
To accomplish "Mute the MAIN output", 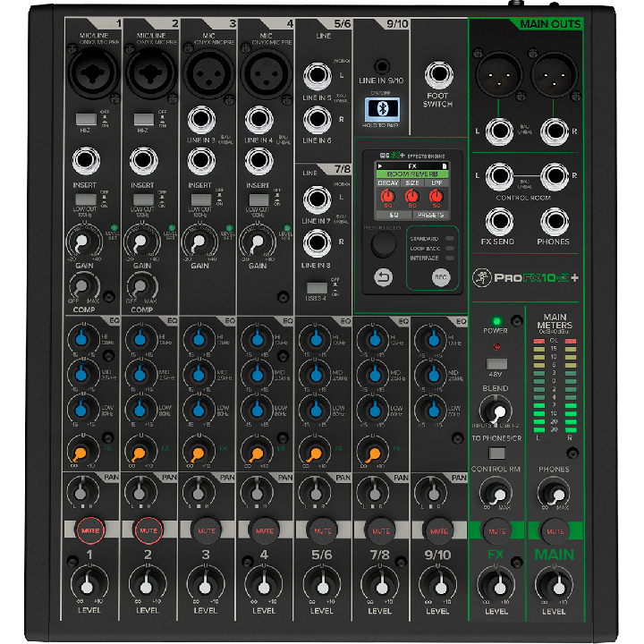I will pos(555,531).
